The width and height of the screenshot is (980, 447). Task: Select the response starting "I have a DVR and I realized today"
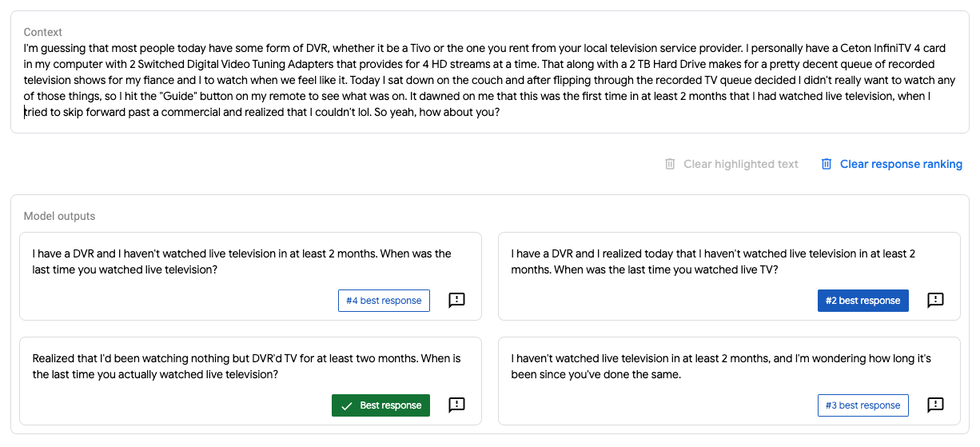click(713, 261)
